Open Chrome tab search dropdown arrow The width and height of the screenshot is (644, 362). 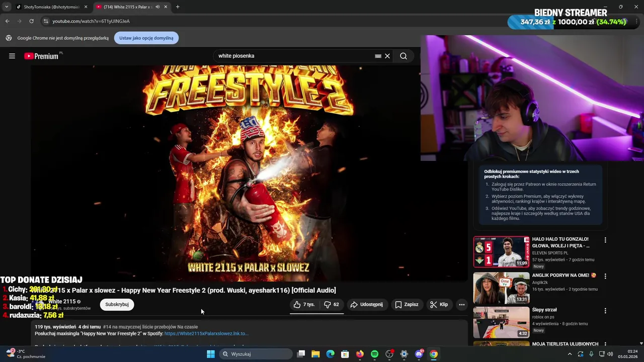pos(7,7)
